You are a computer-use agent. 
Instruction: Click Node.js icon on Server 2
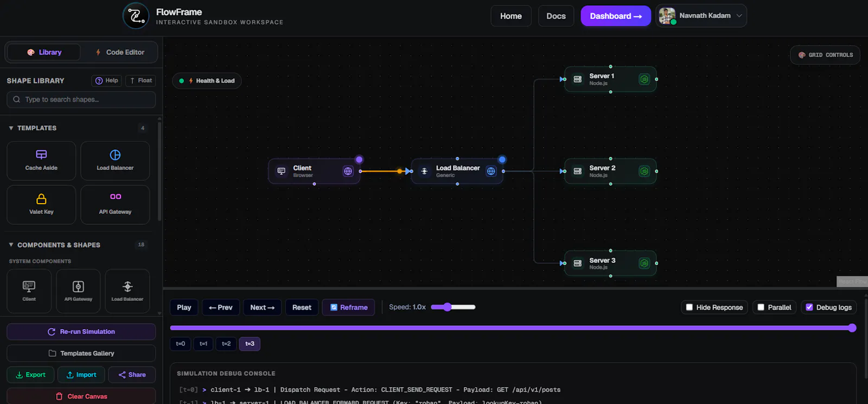click(644, 171)
